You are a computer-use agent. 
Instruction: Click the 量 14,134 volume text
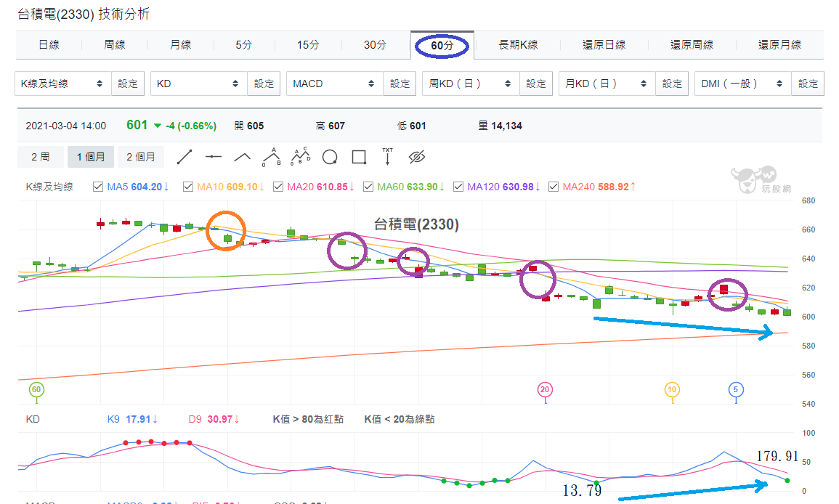pyautogui.click(x=500, y=126)
